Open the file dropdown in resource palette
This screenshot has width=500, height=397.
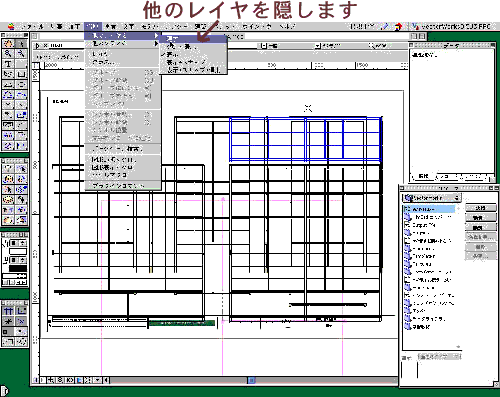[x=432, y=198]
